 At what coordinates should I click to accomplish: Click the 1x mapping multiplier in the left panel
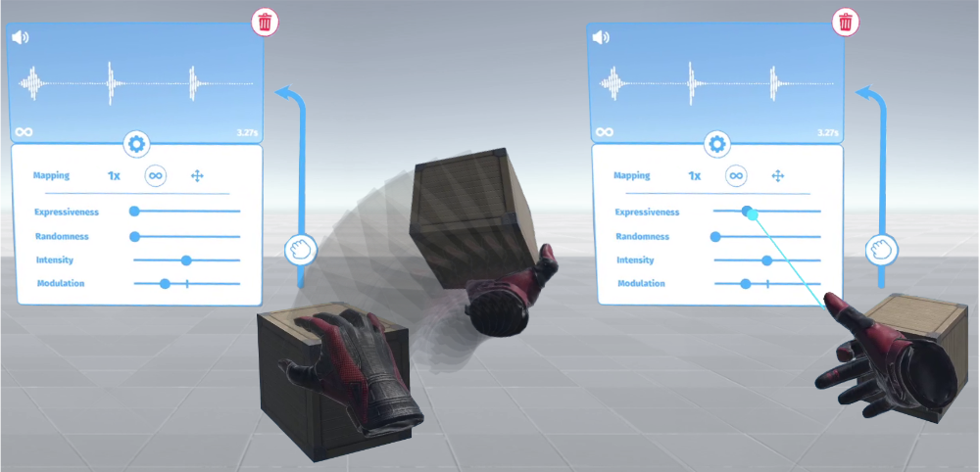114,176
